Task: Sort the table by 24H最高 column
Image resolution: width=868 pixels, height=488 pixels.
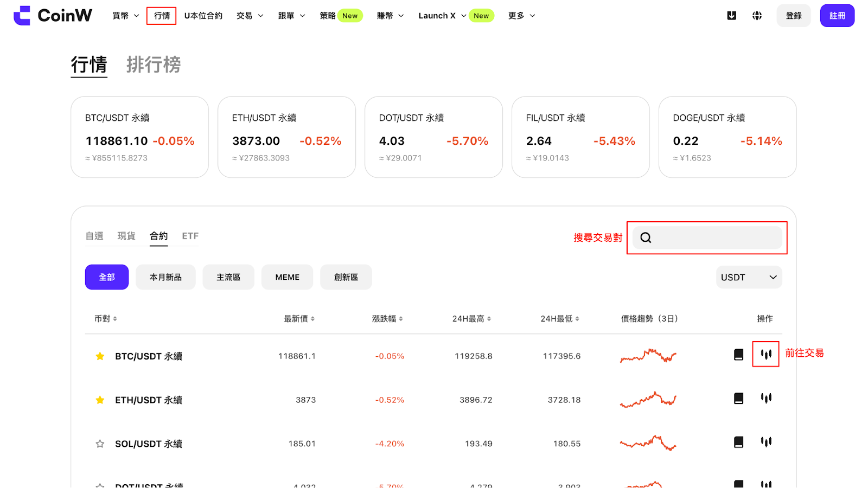Action: 472,319
